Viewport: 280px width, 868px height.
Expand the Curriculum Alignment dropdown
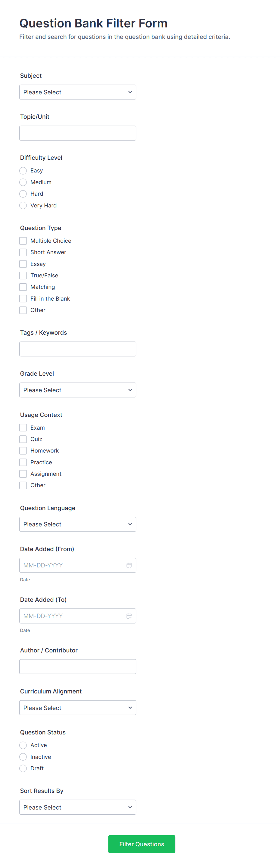[78, 708]
